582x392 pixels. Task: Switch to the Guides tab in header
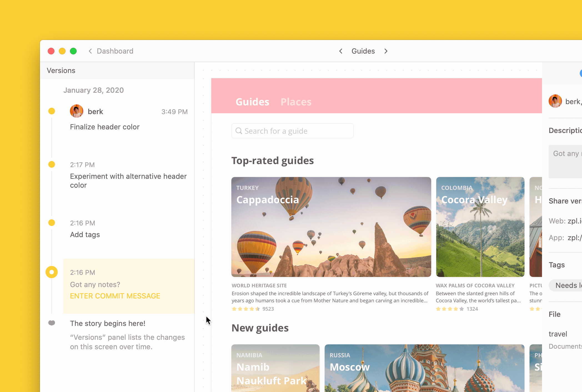(x=252, y=102)
